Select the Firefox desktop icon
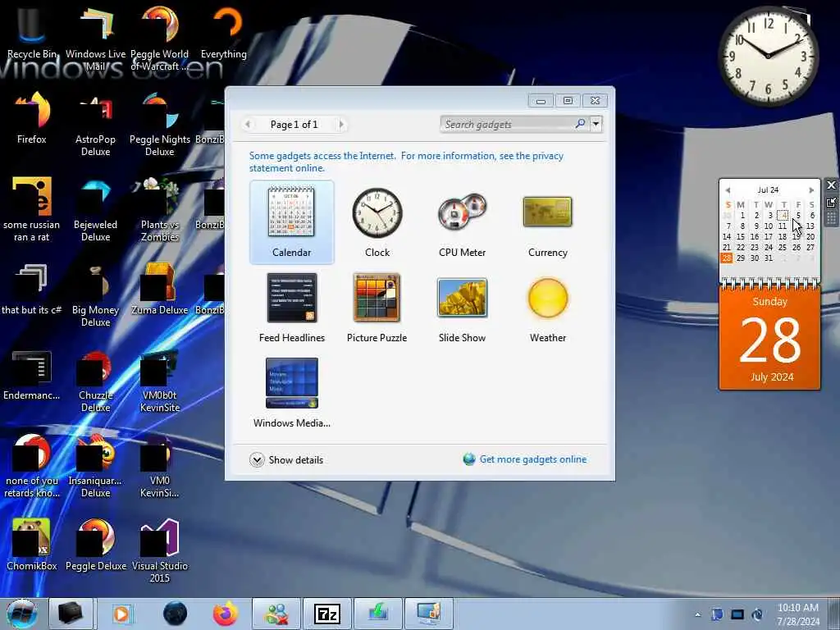840x630 pixels. pyautogui.click(x=32, y=118)
